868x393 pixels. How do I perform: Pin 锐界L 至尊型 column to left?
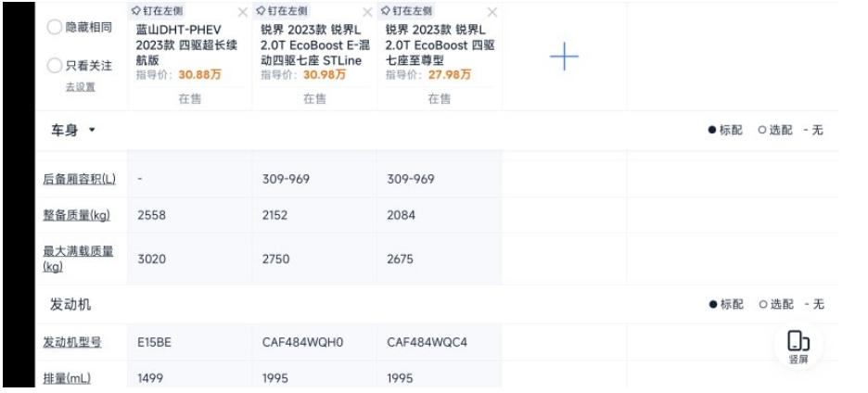point(407,10)
